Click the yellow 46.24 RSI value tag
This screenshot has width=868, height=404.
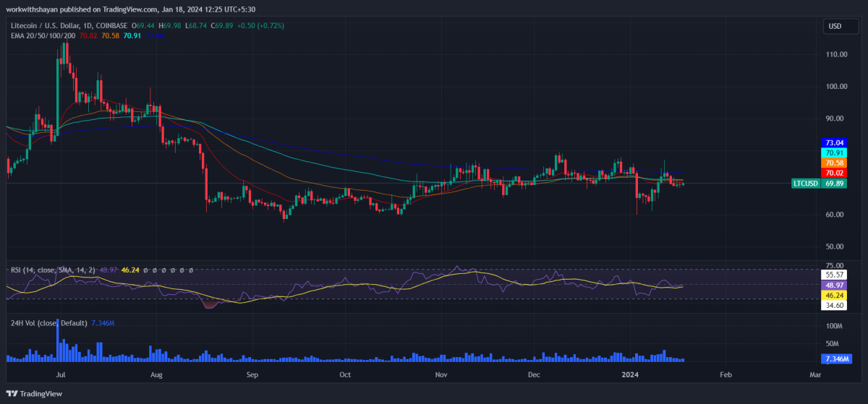point(834,296)
